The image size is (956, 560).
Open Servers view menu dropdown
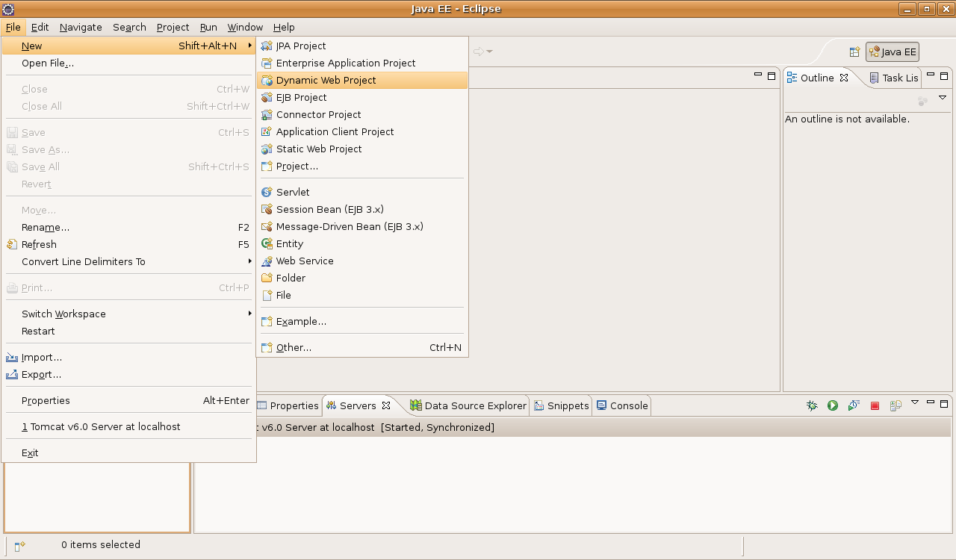point(915,402)
